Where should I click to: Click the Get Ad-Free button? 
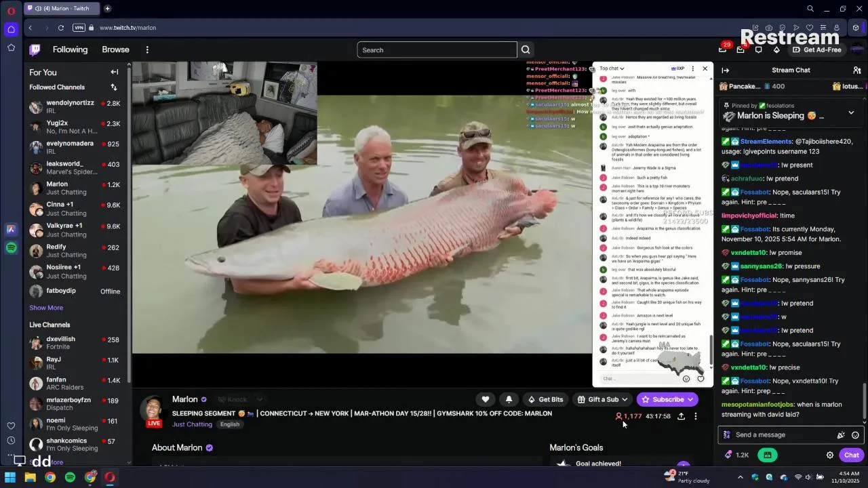pyautogui.click(x=816, y=49)
